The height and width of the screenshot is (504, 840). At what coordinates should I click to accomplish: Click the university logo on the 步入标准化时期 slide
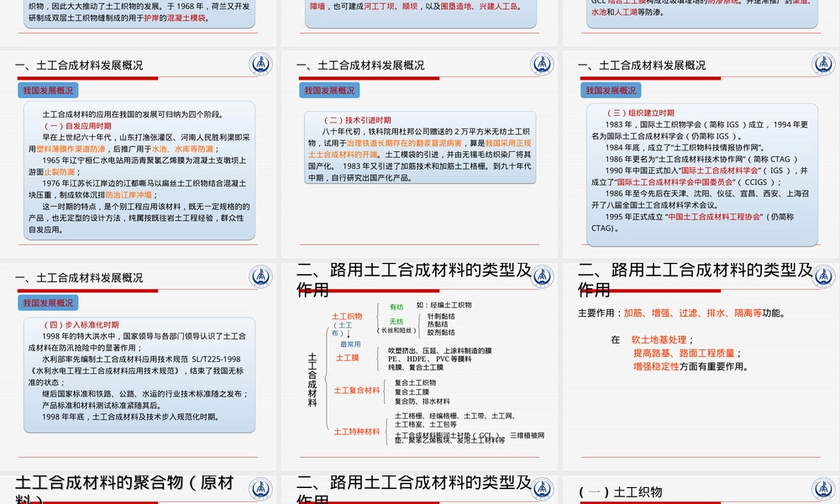click(x=260, y=277)
